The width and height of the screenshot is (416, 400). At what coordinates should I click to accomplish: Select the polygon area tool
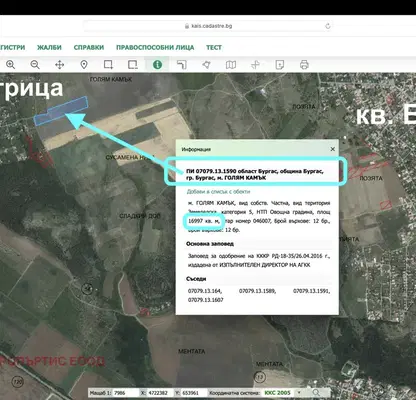(x=206, y=64)
